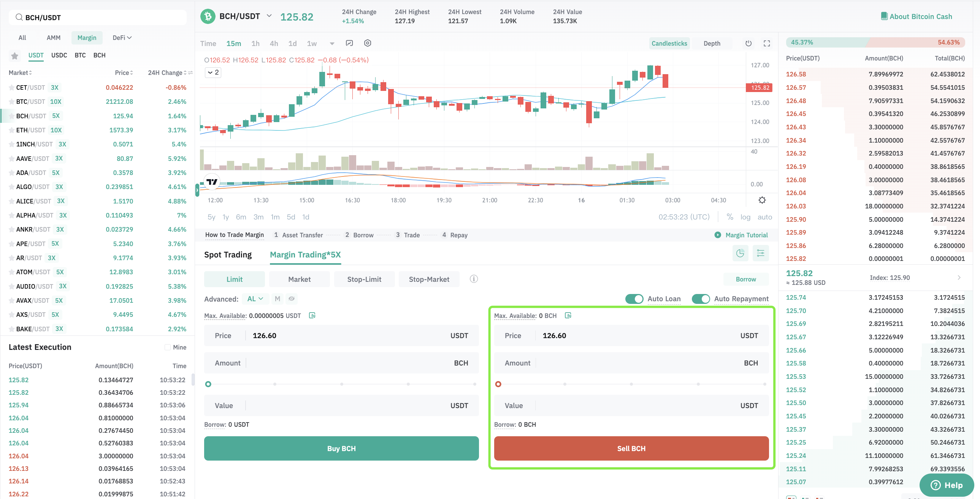
Task: Sort by Price column
Action: coord(124,73)
